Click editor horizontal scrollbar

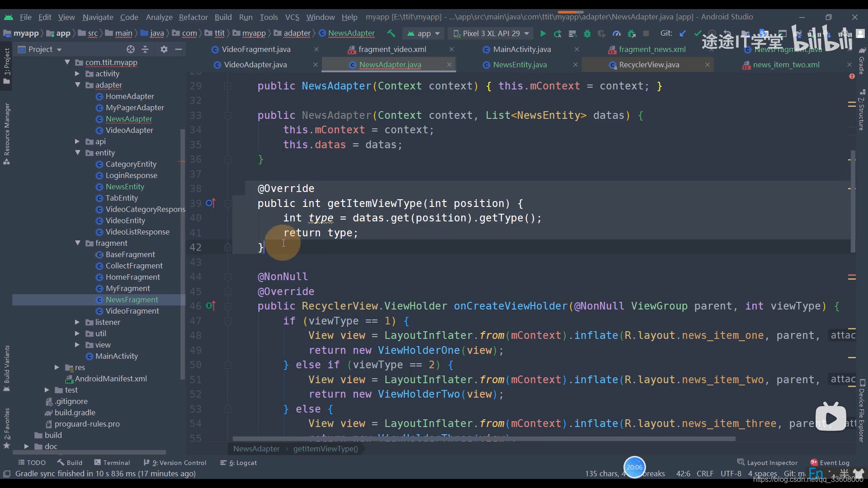(484, 438)
